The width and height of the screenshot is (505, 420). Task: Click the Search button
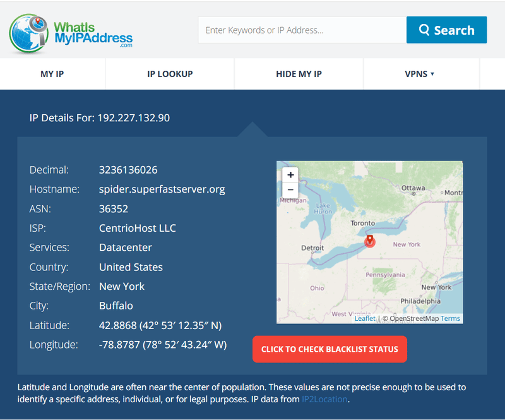pos(446,30)
